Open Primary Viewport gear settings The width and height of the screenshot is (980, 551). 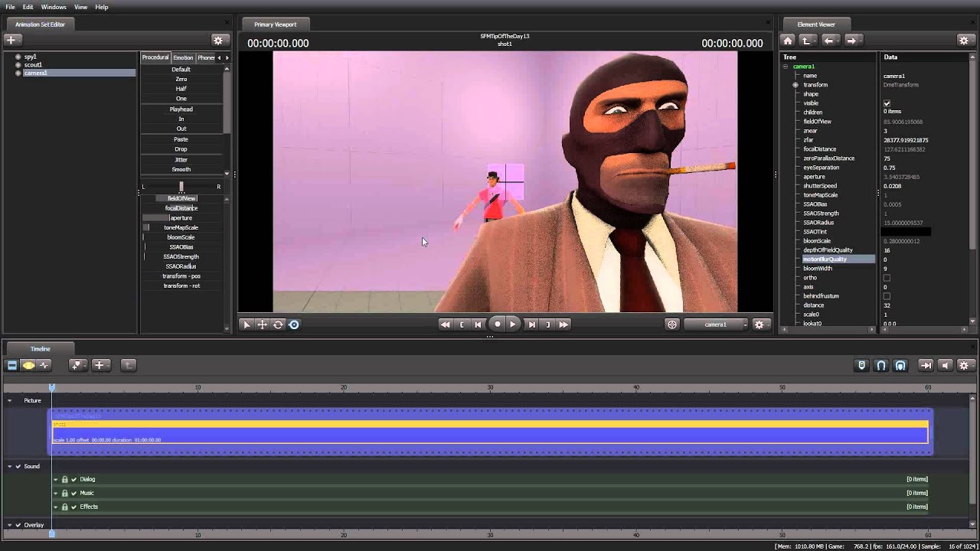pyautogui.click(x=759, y=324)
